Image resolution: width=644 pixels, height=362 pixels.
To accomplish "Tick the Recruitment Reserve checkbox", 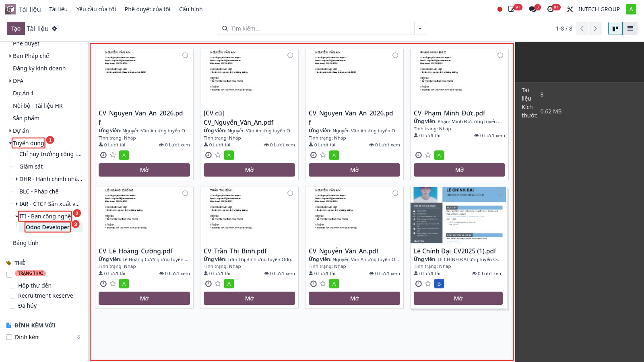I will tap(12, 296).
